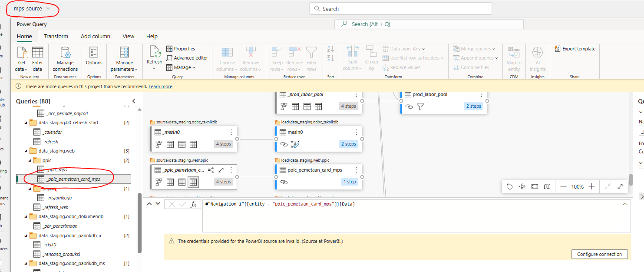The height and width of the screenshot is (272, 644).
Task: Click the fx function icon in formula bar
Action: point(194,204)
